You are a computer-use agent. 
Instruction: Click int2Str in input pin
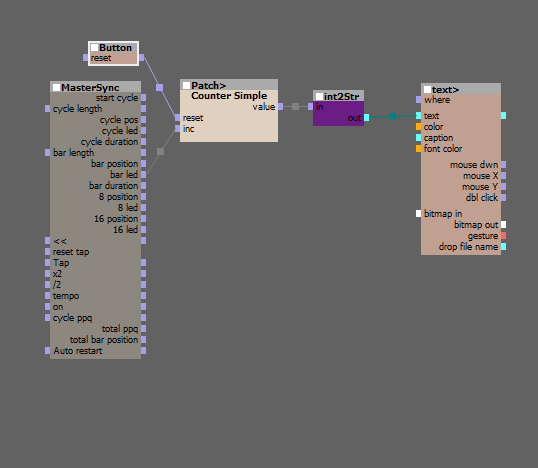(311, 106)
